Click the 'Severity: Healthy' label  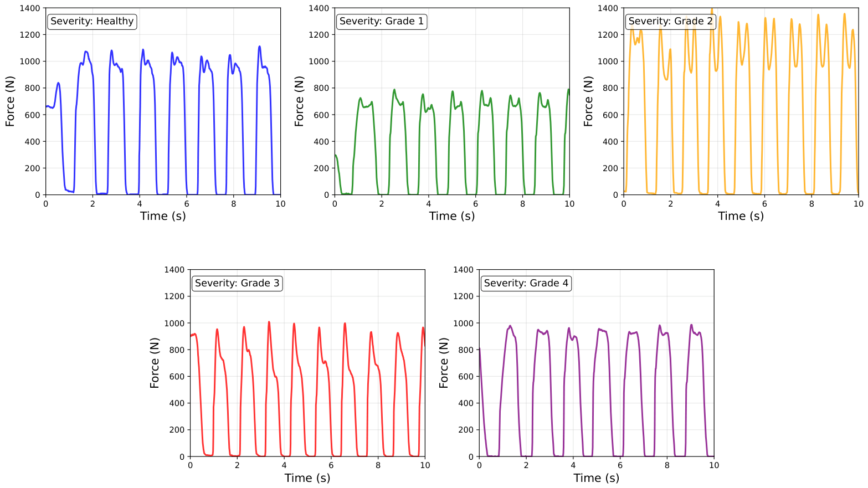click(x=92, y=22)
